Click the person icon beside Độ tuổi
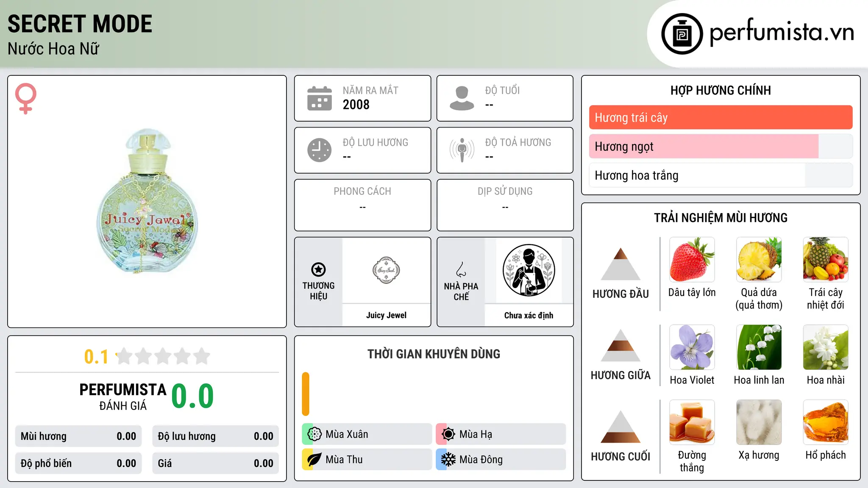The image size is (868, 488). point(462,98)
